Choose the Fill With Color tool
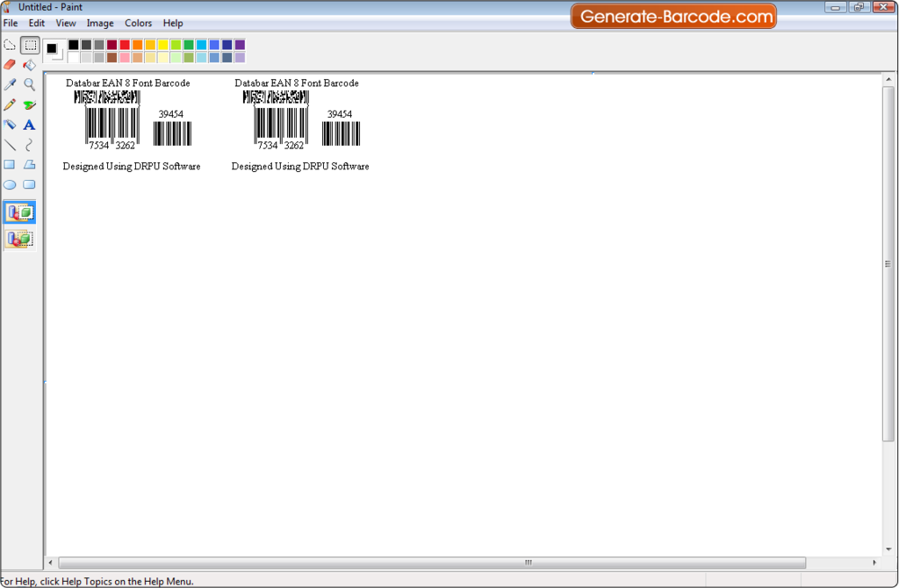This screenshot has height=588, width=899. click(x=29, y=64)
